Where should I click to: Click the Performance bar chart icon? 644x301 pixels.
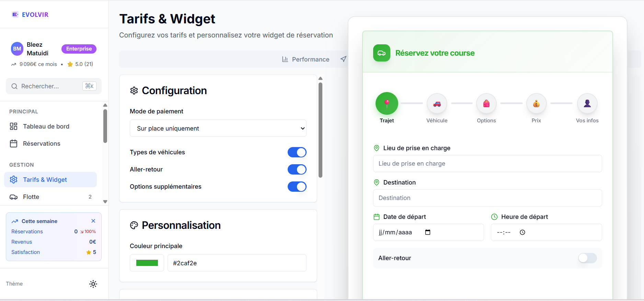tap(285, 59)
